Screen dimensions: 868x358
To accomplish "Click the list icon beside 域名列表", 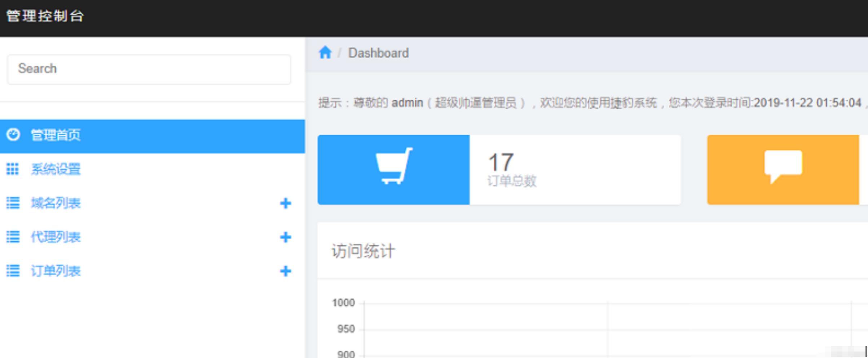I will (13, 203).
